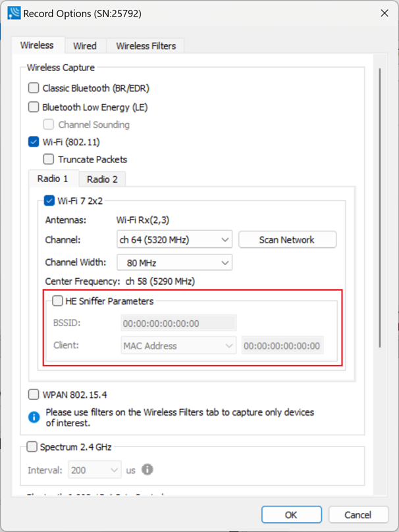
Task: Click the dialog's vertical scrollbar thumb
Action: (x=380, y=208)
